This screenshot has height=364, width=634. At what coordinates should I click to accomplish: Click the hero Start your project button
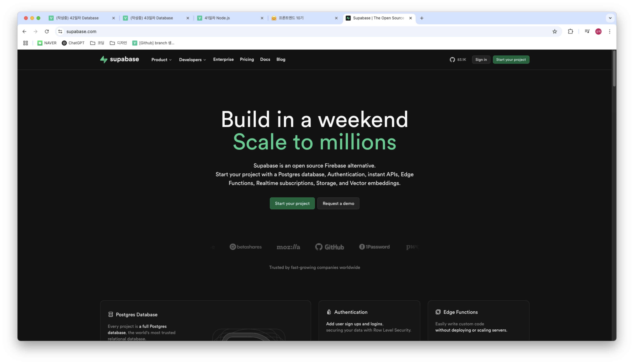tap(292, 203)
